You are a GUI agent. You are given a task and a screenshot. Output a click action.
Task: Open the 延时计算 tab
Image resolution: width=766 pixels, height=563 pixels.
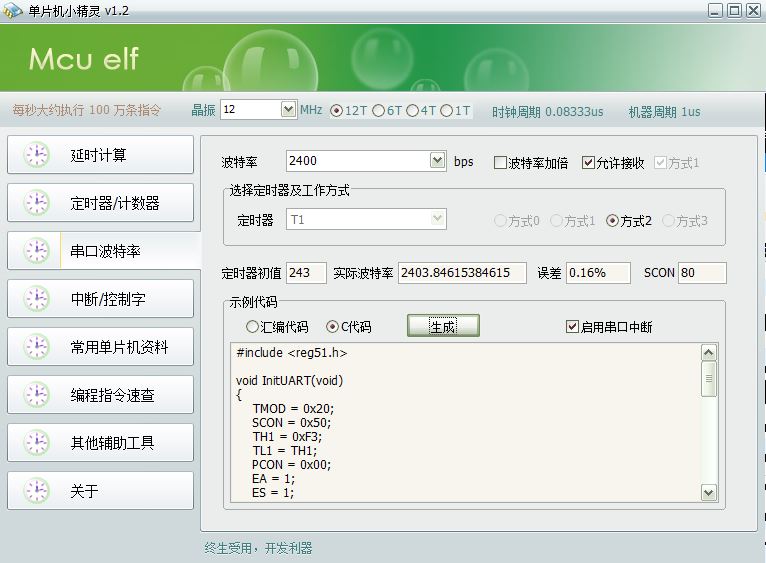(x=100, y=155)
